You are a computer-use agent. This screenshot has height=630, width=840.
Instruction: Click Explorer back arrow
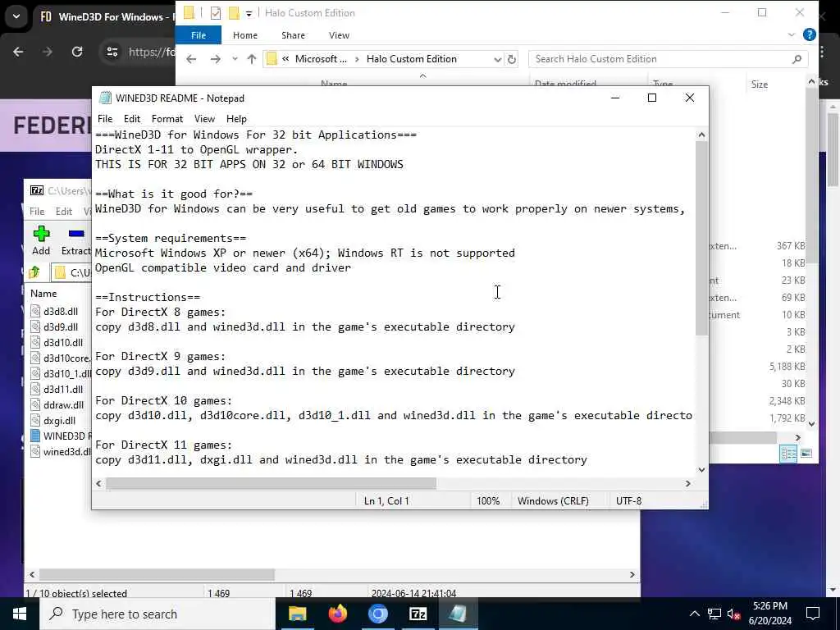[191, 59]
